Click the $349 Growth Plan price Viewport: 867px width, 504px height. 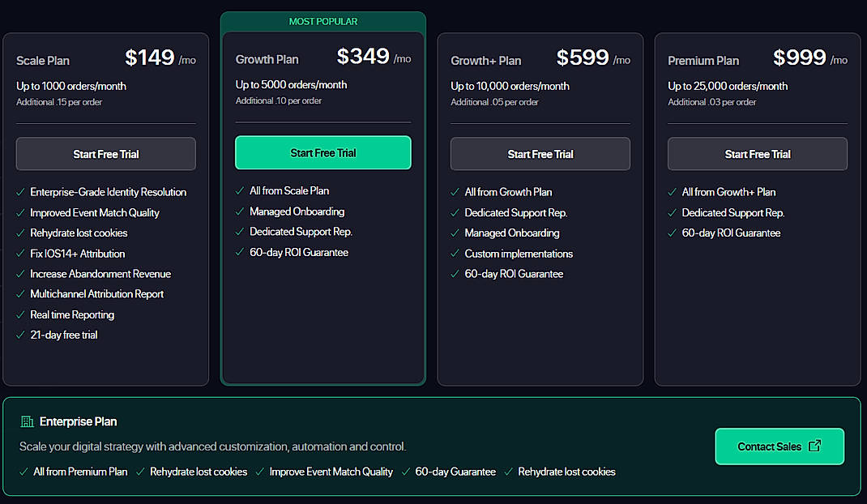pos(361,57)
